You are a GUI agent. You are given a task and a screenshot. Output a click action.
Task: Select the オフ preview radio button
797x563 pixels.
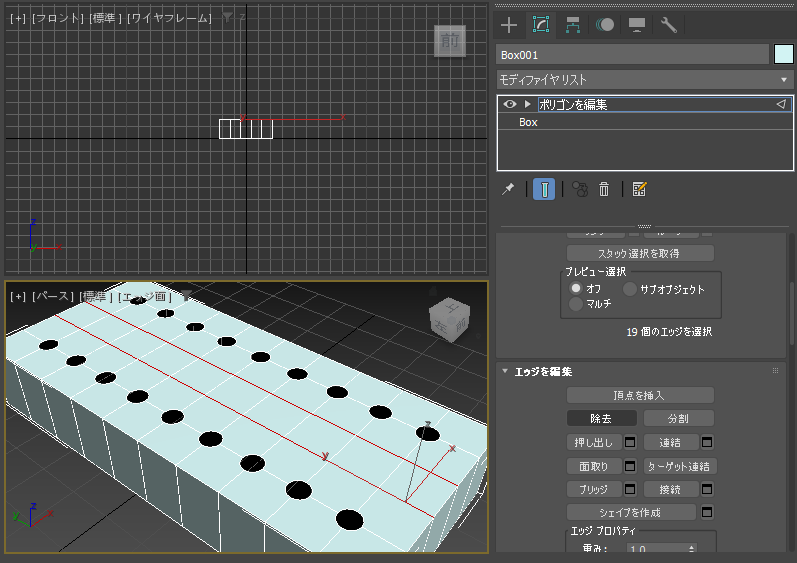575,289
